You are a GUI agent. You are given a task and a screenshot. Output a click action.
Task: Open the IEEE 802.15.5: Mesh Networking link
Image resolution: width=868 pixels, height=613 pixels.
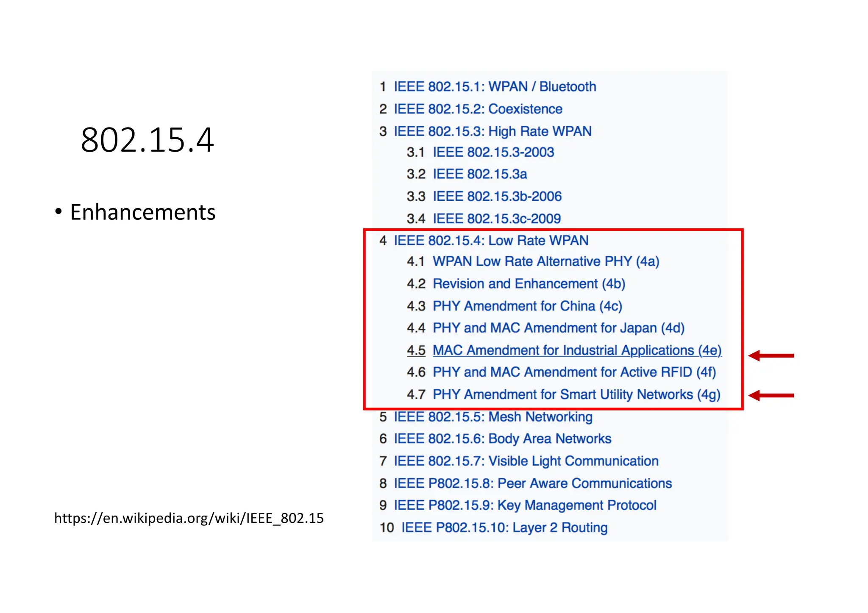[493, 417]
